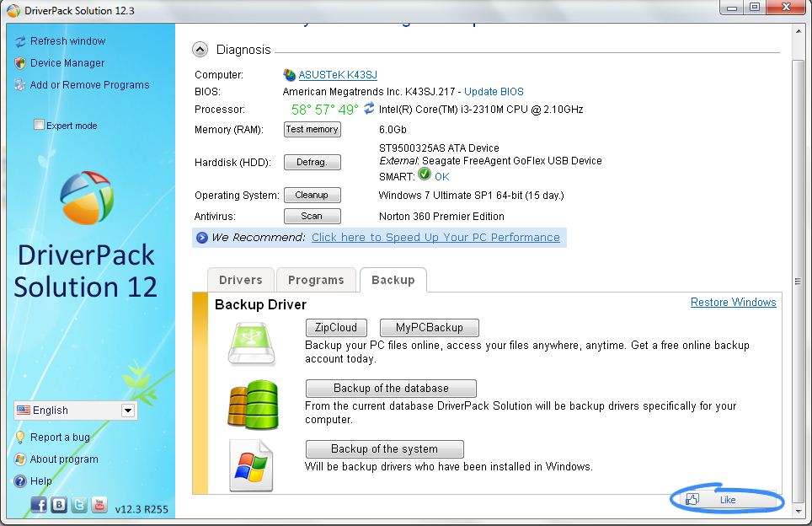
Task: Click the title bar DriverPack app icon
Action: 13,11
